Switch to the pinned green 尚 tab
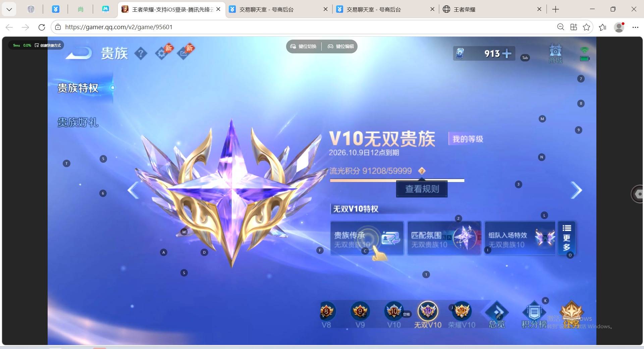The height and width of the screenshot is (349, 644). (80, 9)
